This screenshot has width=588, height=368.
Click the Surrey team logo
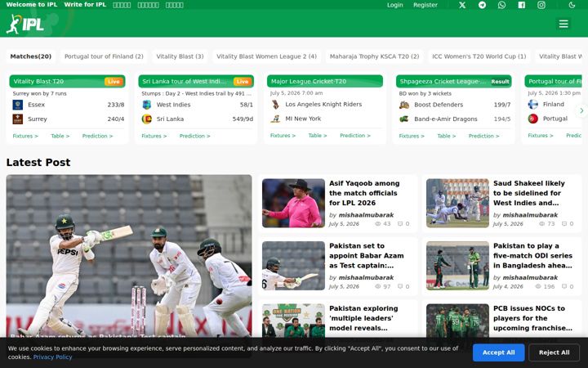click(18, 119)
